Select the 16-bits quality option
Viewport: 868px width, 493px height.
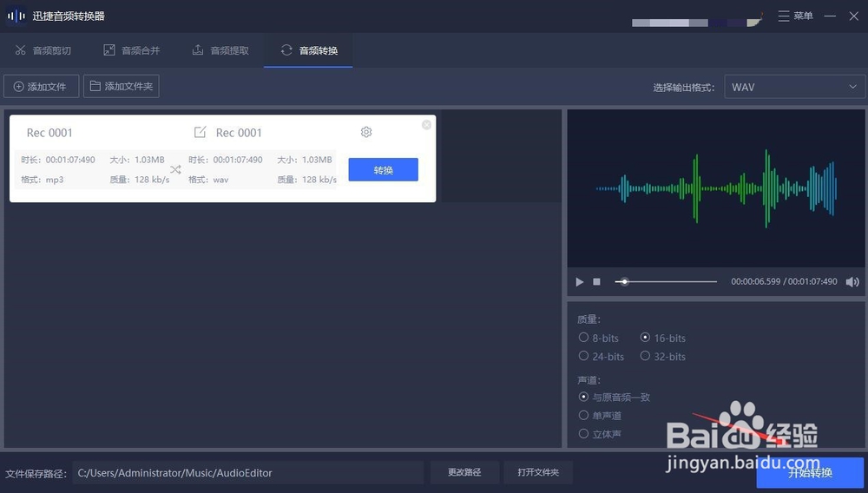662,338
